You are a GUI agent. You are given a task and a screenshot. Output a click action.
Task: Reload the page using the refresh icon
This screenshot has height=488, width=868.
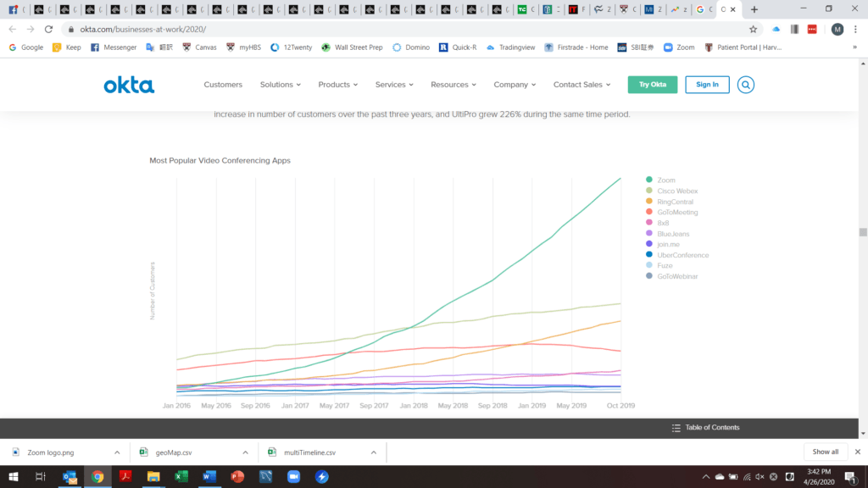click(x=50, y=29)
